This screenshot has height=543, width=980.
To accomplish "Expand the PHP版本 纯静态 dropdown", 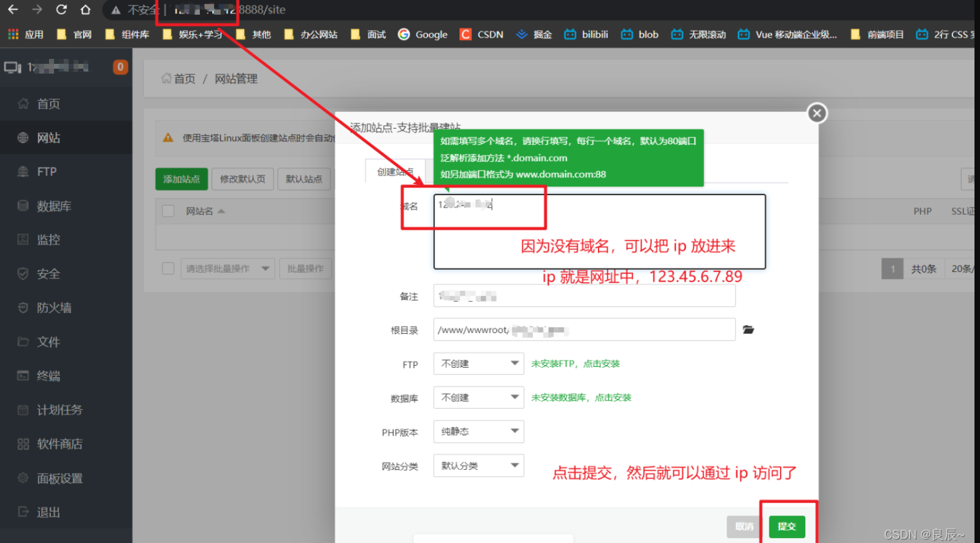I will point(478,431).
